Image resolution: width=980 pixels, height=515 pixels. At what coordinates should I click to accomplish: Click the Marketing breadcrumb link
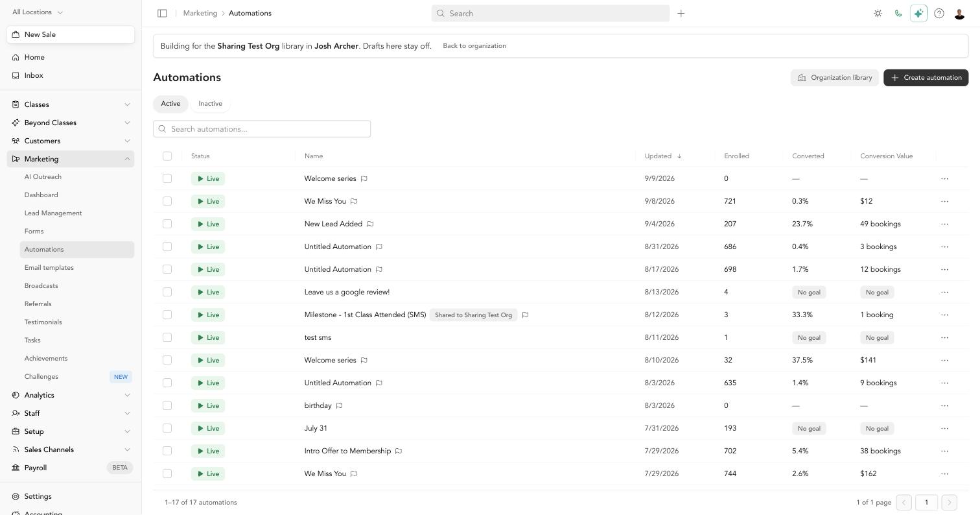pyautogui.click(x=200, y=13)
